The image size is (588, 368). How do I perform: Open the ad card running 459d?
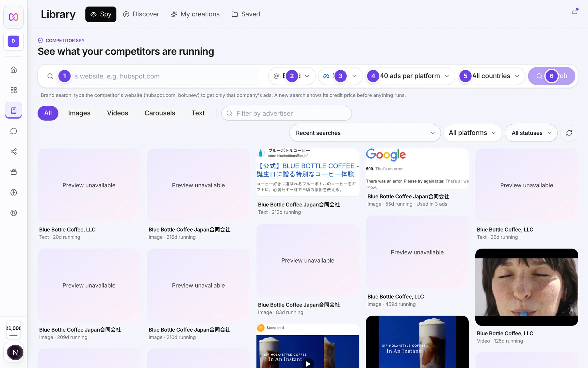pyautogui.click(x=417, y=252)
